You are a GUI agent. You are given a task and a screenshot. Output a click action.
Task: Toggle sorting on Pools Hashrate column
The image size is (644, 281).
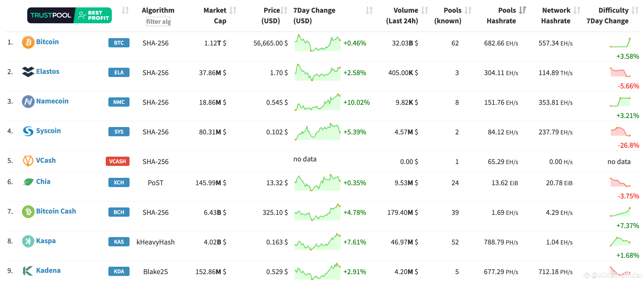[522, 11]
